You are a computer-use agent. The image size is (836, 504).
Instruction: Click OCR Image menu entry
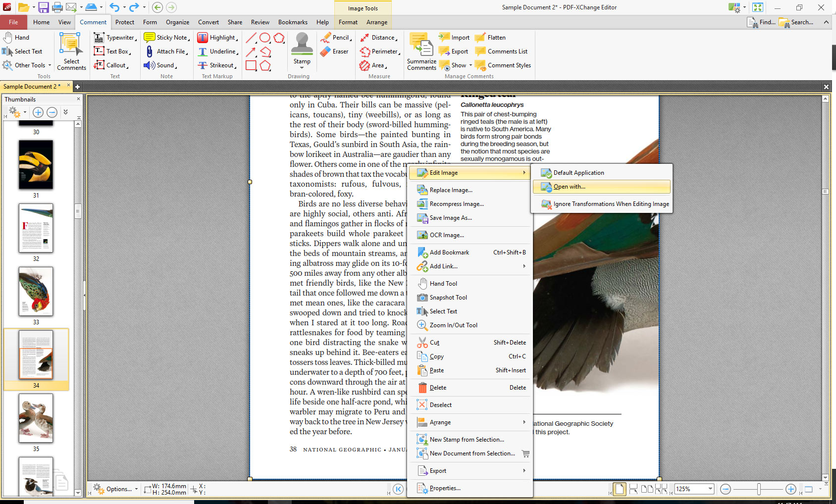pyautogui.click(x=470, y=235)
